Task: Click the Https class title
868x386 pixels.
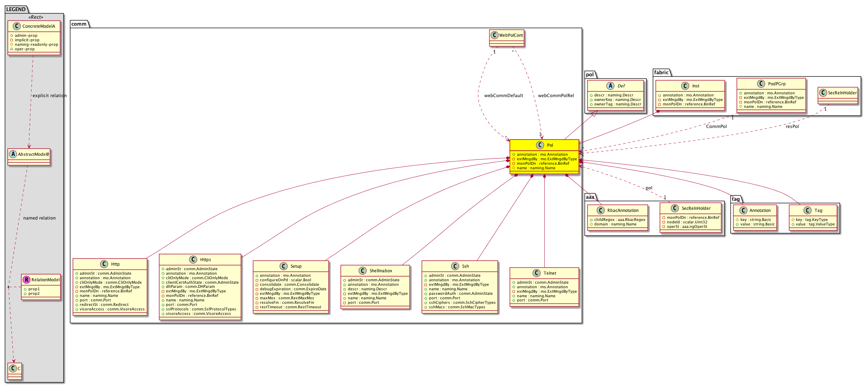Action: [205, 259]
